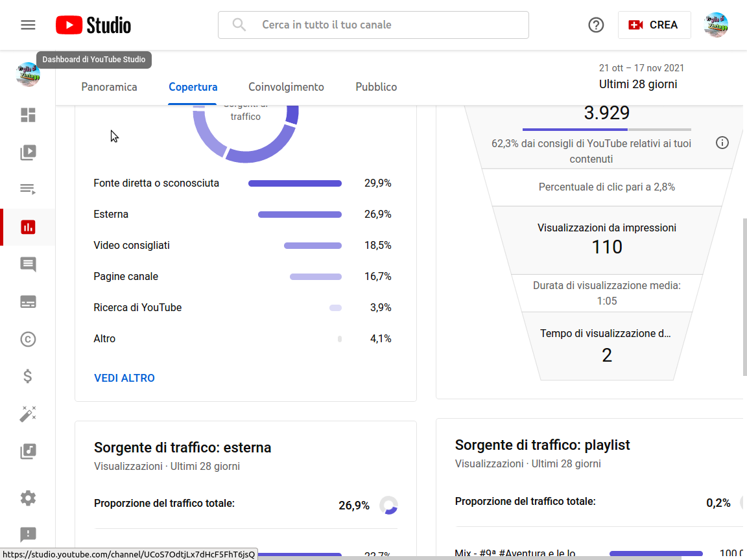747x560 pixels.
Task: Click the CREA create video button
Action: pyautogui.click(x=654, y=25)
